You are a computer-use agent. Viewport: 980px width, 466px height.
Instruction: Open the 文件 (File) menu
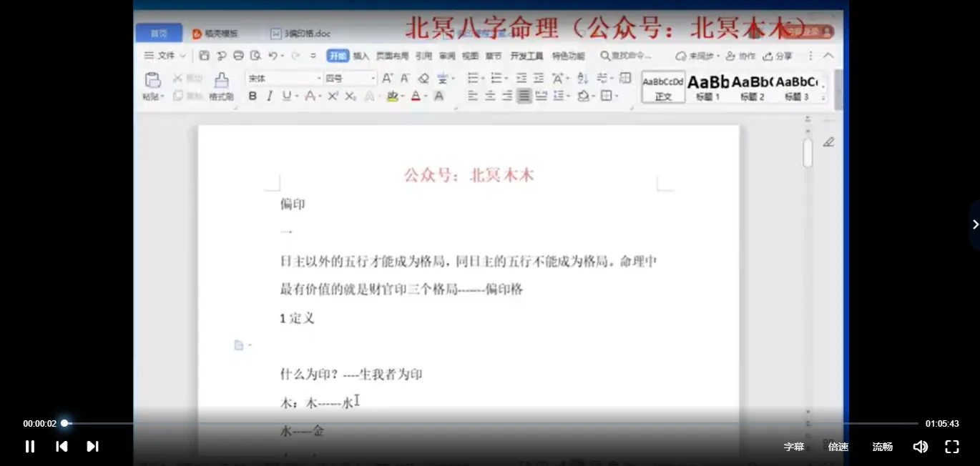[165, 55]
